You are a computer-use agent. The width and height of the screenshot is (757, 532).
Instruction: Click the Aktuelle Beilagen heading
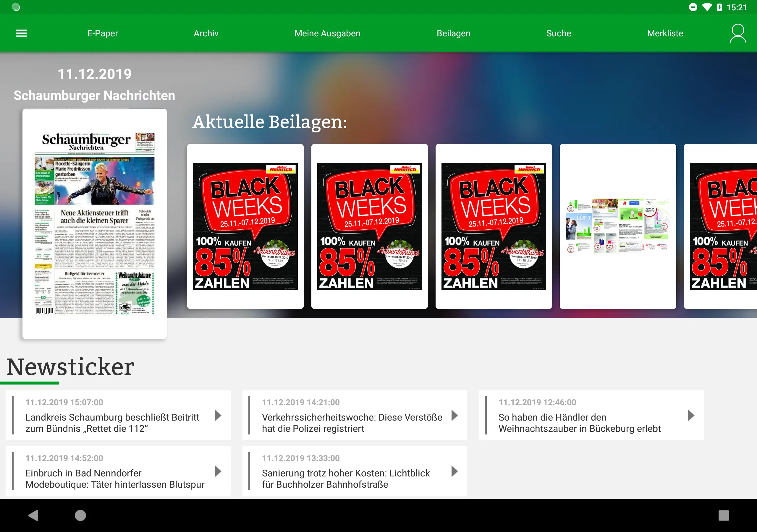(x=270, y=122)
